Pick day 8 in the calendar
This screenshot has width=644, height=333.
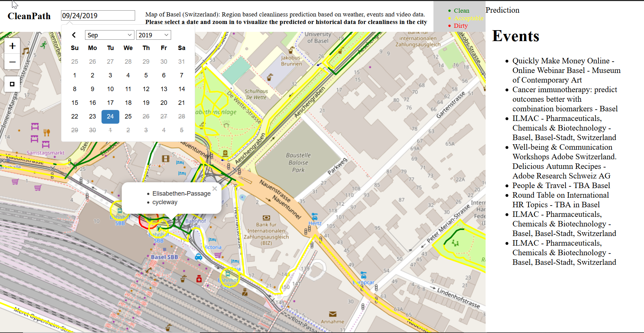coord(75,89)
